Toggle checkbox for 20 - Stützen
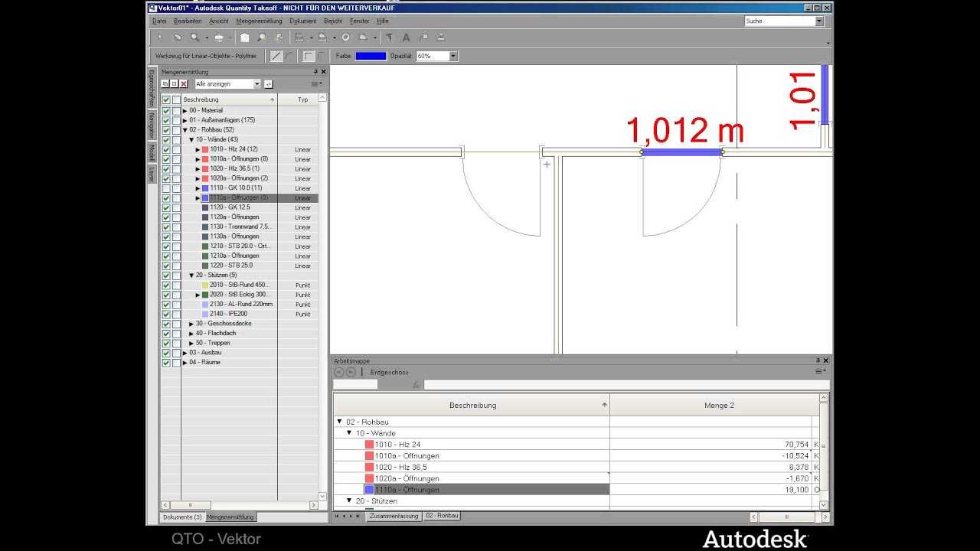Viewport: 980px width, 551px height. tap(166, 275)
